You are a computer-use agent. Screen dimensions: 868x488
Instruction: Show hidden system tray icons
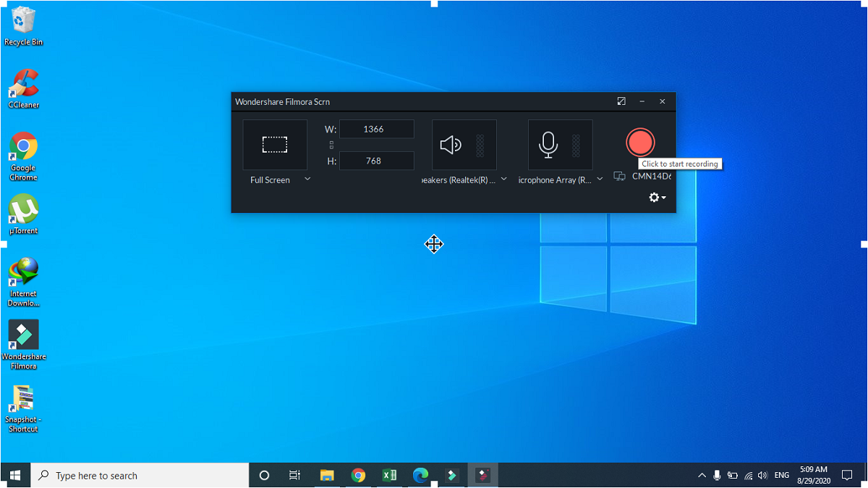[702, 476]
